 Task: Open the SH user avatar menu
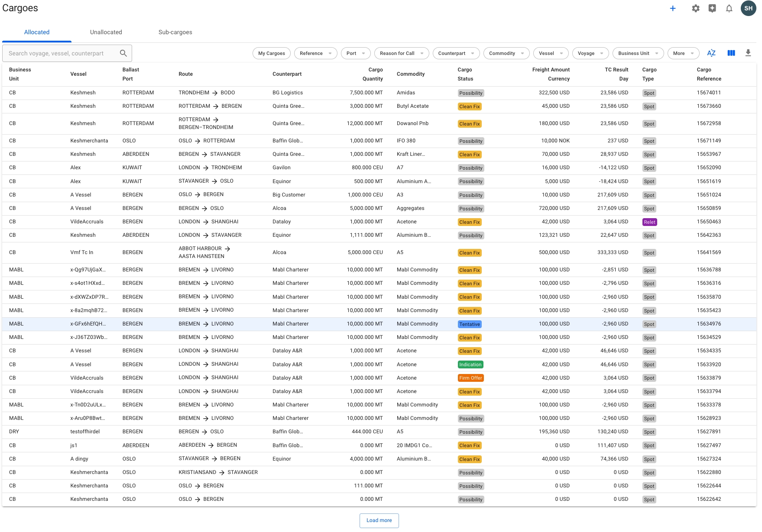[x=748, y=8]
